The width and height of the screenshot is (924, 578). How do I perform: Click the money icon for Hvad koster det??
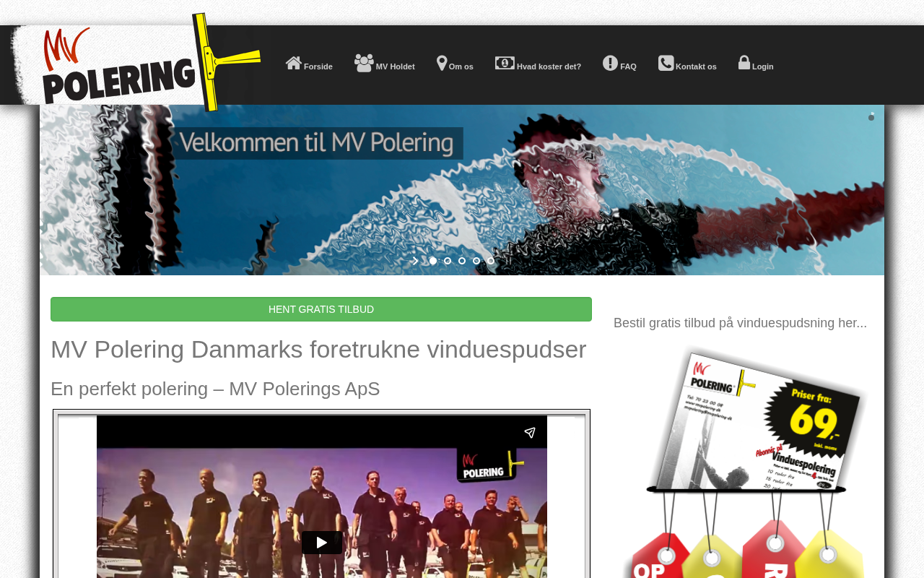tap(505, 63)
